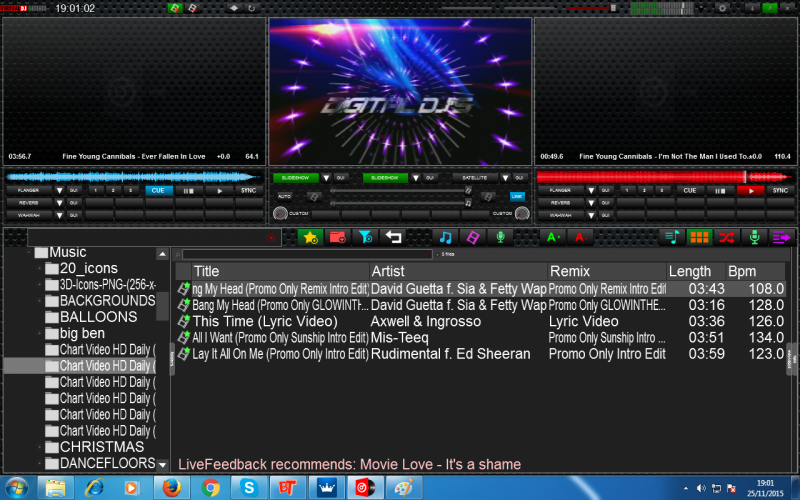
Task: Adjust the video crossfader slider
Action: click(399, 191)
